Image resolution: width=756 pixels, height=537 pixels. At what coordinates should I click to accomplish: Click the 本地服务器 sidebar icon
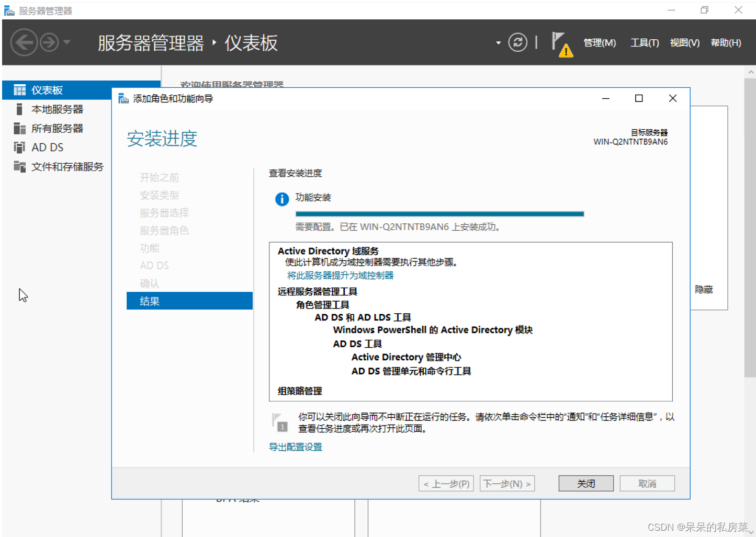19,109
